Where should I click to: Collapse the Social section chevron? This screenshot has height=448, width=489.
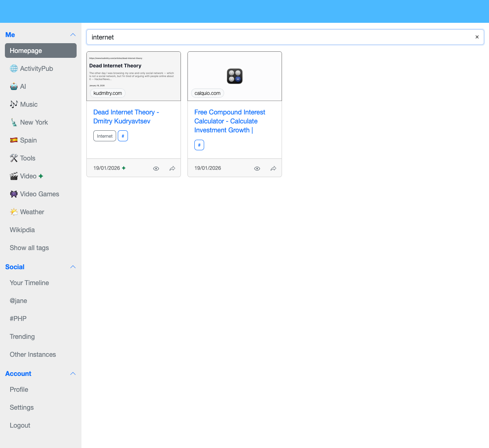[x=73, y=267]
